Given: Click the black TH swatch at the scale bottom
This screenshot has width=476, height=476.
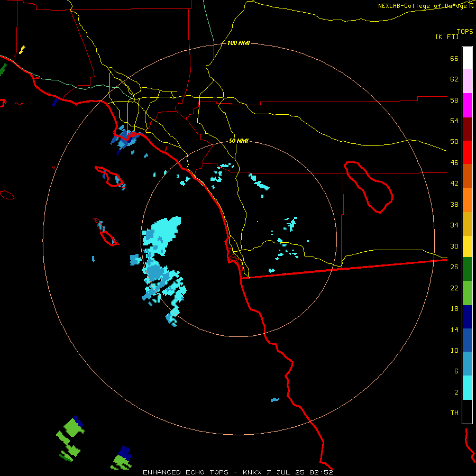Looking at the screenshot, I should coord(467,411).
